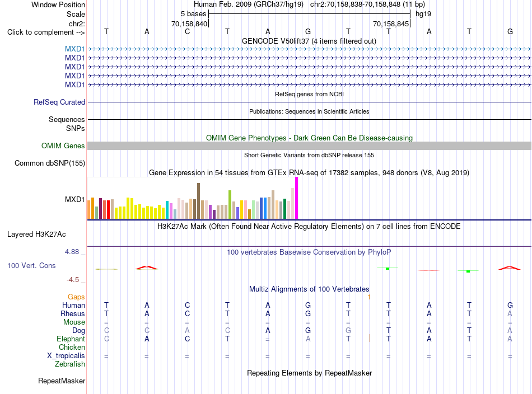Open the GTEx 'Gene Expression in 54 tissues' title
This screenshot has height=394, width=532.
pos(309,172)
